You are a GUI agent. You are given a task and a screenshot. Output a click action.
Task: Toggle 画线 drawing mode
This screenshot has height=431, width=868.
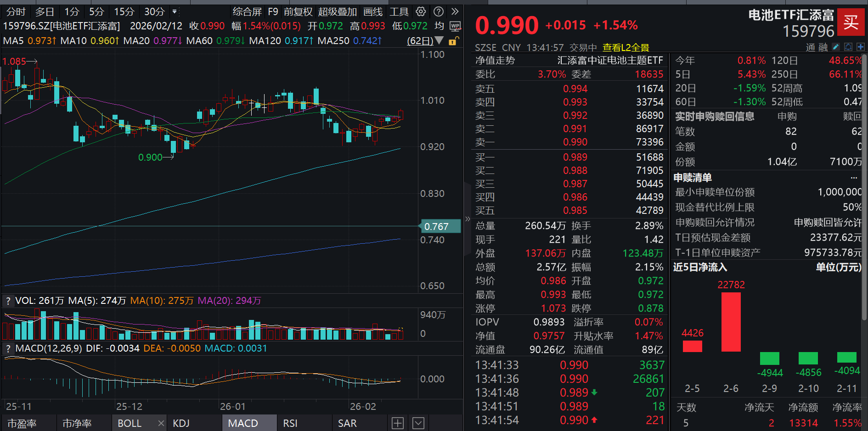coord(373,12)
